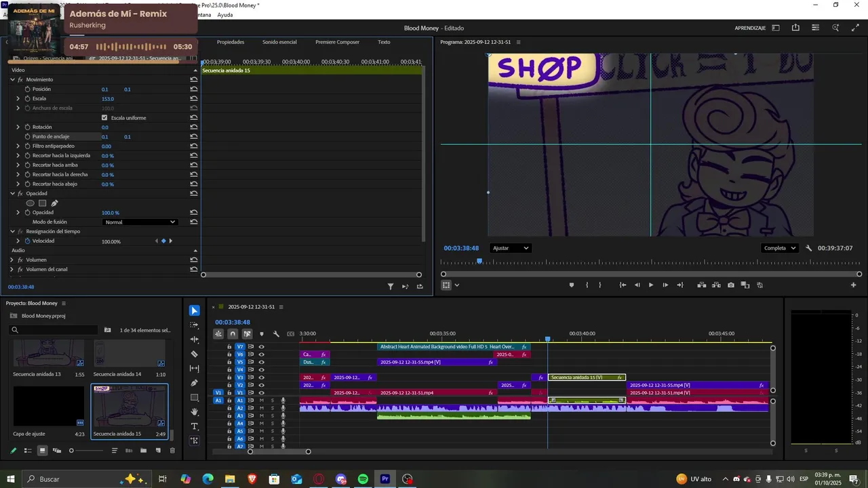Enable voice-over record on track A3
Viewport: 868px width, 488px height.
(283, 416)
